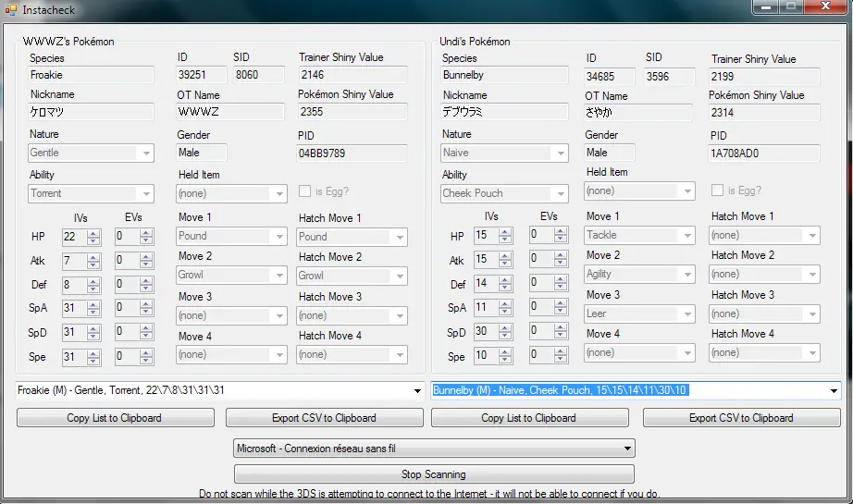Open Undi's Move 4 dropdown showing (none)

[640, 353]
